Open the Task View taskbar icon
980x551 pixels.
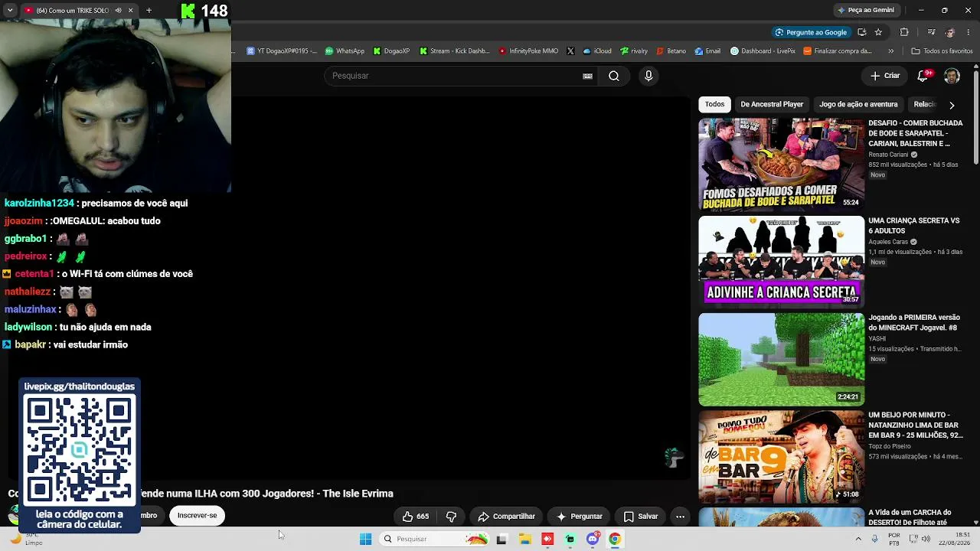[x=501, y=539]
